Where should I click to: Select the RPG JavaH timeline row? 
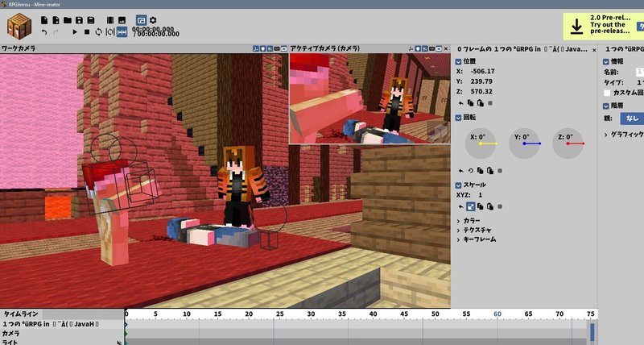point(62,324)
